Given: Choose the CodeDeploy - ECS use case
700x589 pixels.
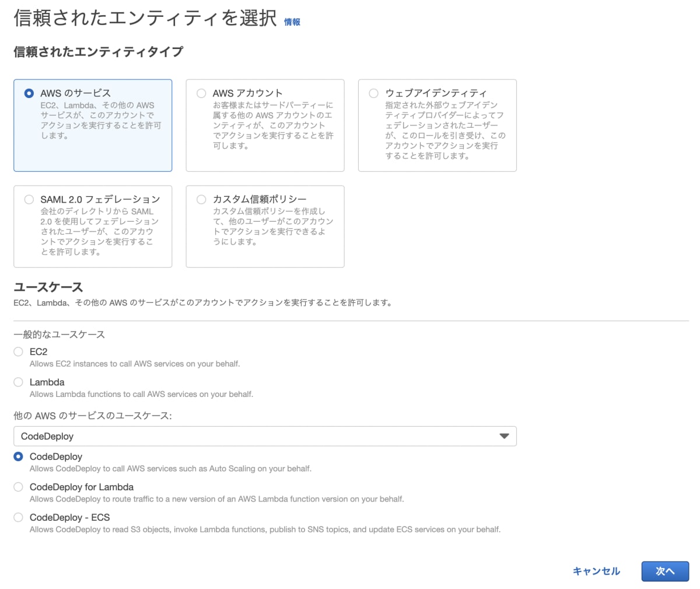Looking at the screenshot, I should 18,517.
